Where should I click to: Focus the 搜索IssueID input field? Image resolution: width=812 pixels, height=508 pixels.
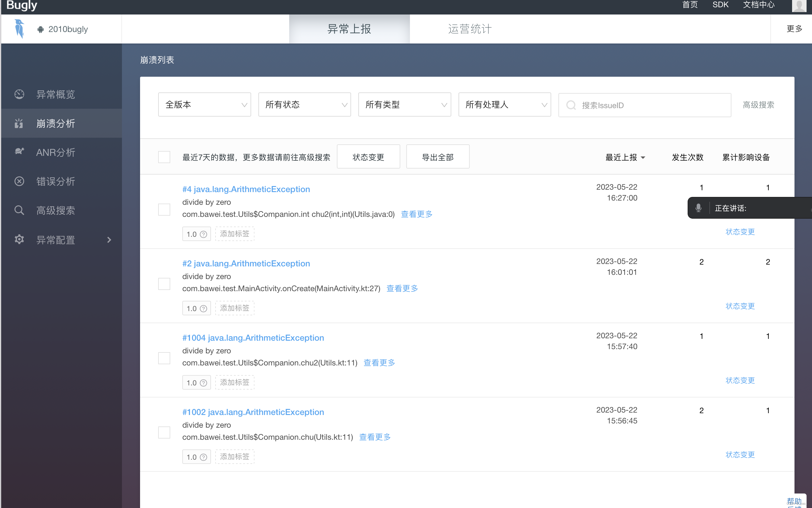(x=645, y=105)
